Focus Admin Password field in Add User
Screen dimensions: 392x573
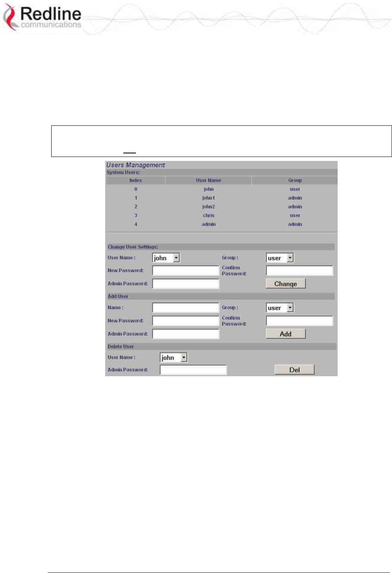186,334
